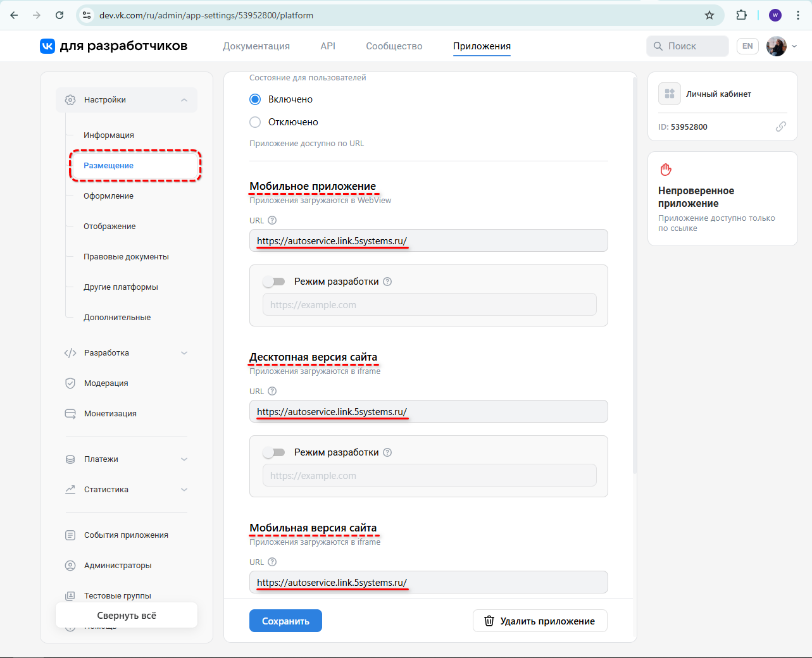Image resolution: width=812 pixels, height=658 pixels.
Task: Switch to the Документация tab
Action: click(256, 46)
